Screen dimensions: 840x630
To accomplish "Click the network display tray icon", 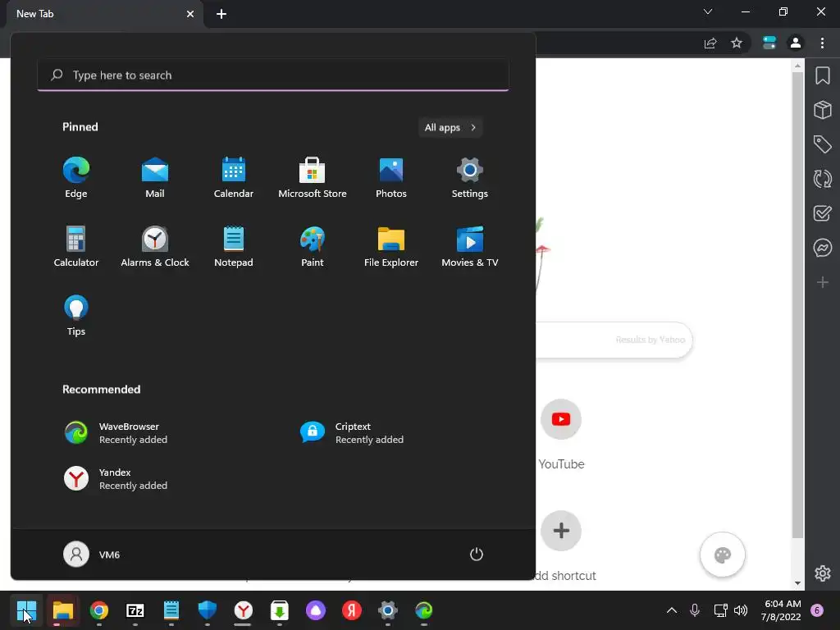I will (x=720, y=610).
